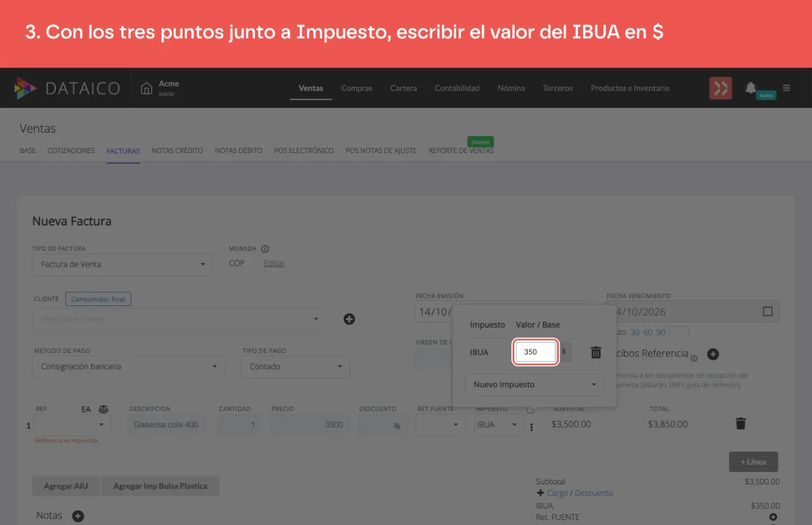Click the Agregar AIU button
The width and height of the screenshot is (812, 525).
[66, 486]
